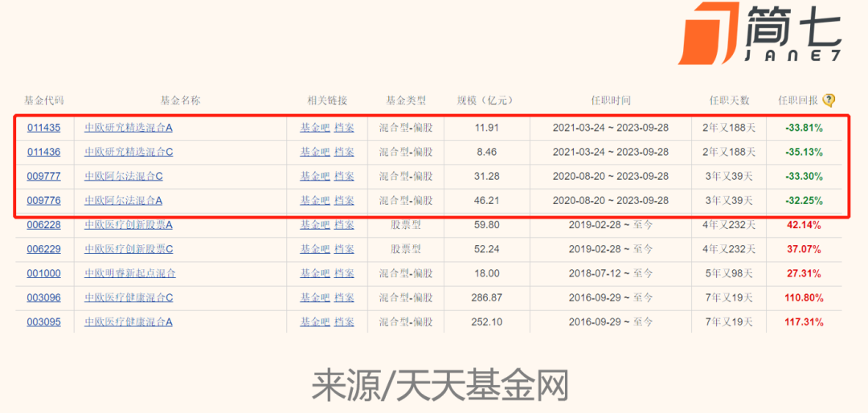Open 中欧医疗创新股票C fund page

pyautogui.click(x=129, y=249)
